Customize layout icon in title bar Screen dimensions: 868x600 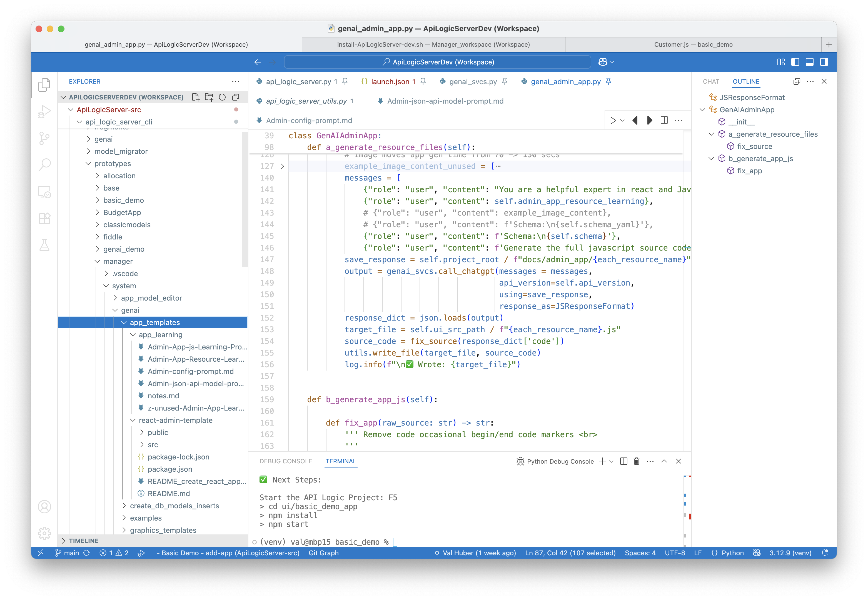[781, 62]
